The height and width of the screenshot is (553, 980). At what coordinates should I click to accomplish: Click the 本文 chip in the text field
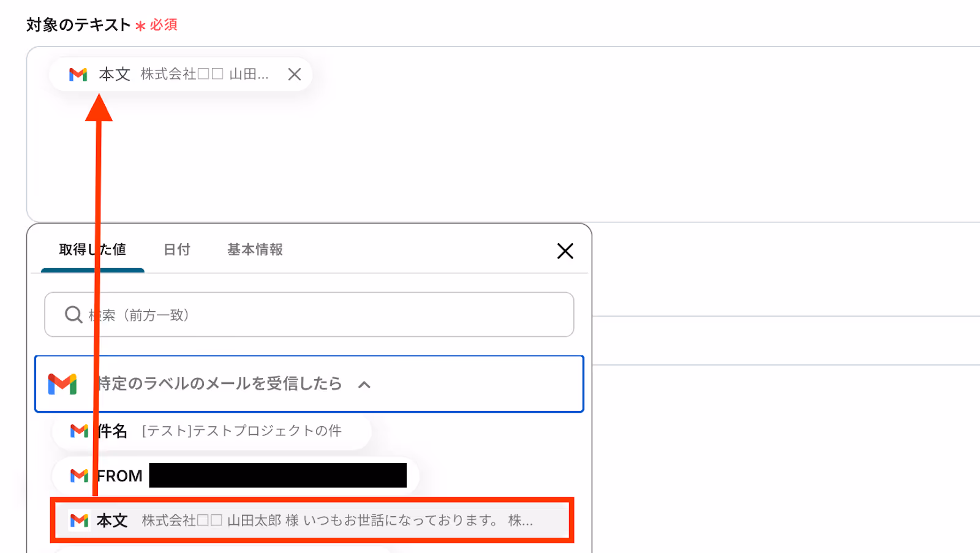tap(181, 74)
